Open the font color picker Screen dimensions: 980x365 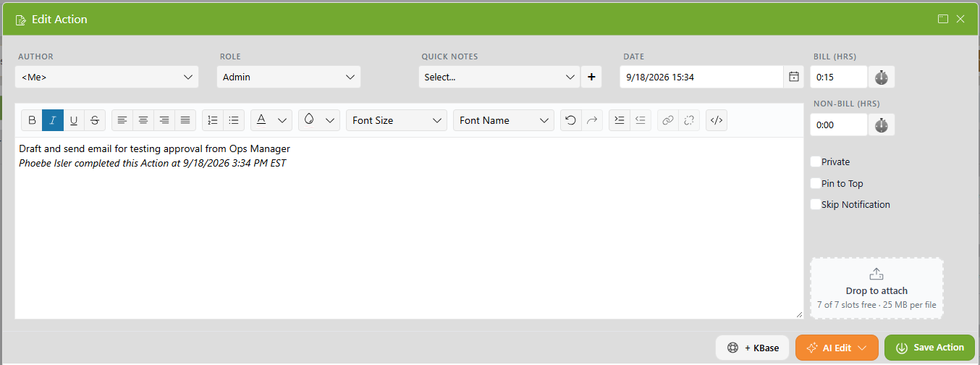(271, 120)
